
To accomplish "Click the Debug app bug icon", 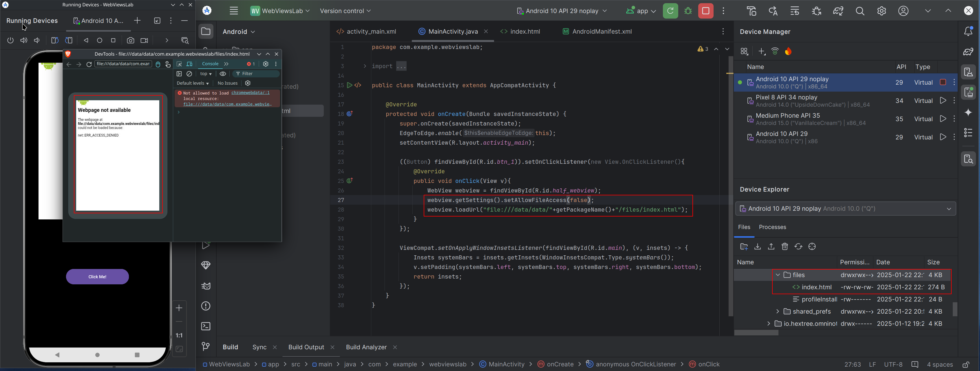I will tap(688, 11).
